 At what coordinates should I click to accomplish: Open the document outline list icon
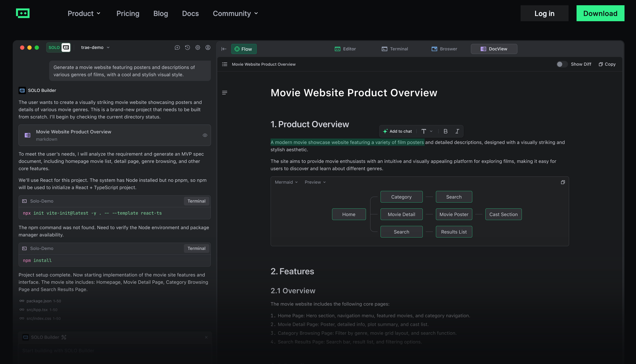225,64
